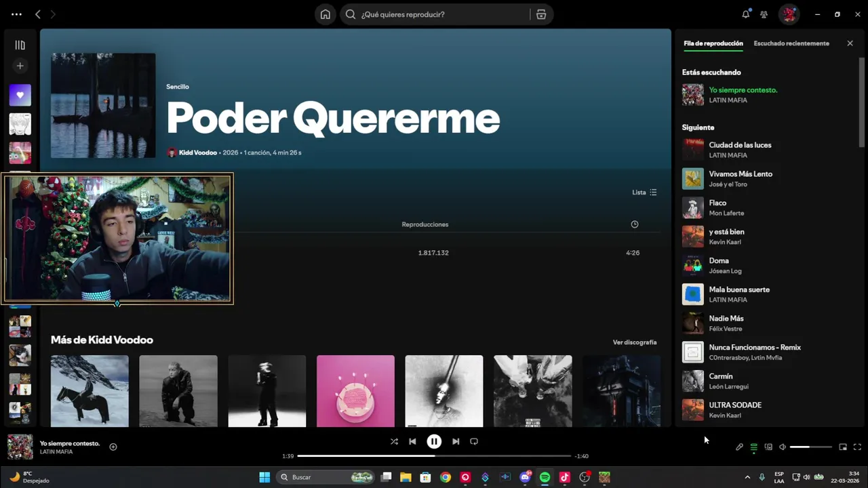Open Microsoft Store from taskbar

tap(425, 477)
